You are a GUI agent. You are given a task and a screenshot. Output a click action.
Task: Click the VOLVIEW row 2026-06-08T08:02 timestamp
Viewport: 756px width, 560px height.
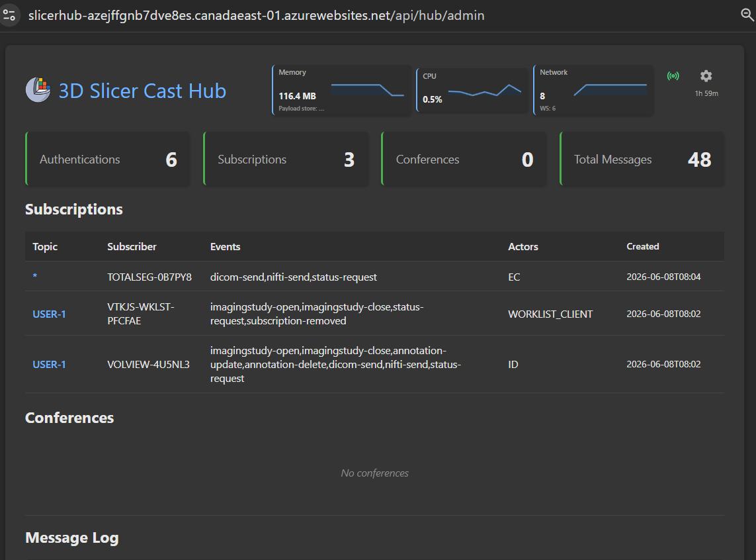[x=663, y=364]
